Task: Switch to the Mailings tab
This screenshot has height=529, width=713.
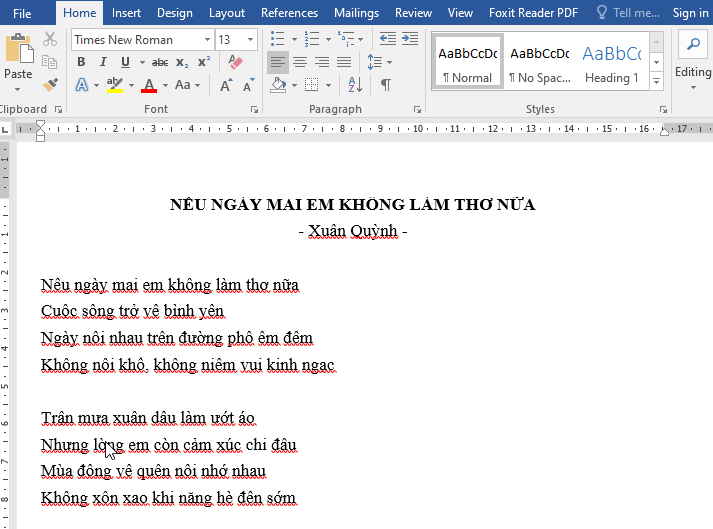Action: coord(356,13)
